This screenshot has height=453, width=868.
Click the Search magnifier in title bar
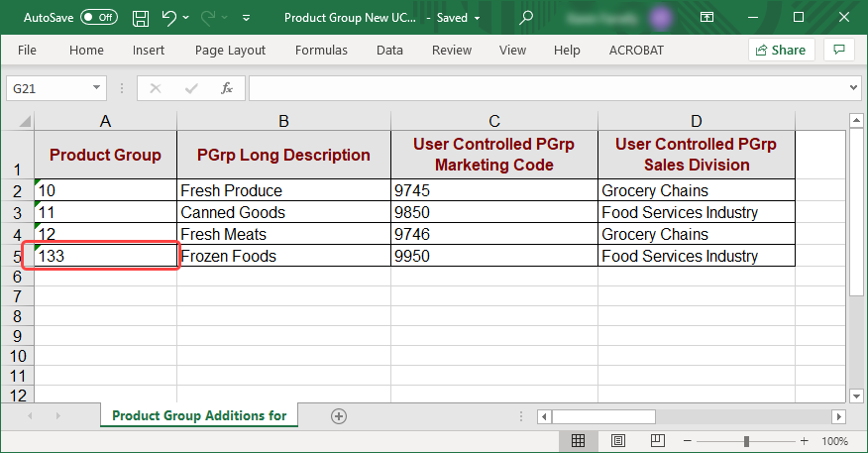click(x=526, y=18)
